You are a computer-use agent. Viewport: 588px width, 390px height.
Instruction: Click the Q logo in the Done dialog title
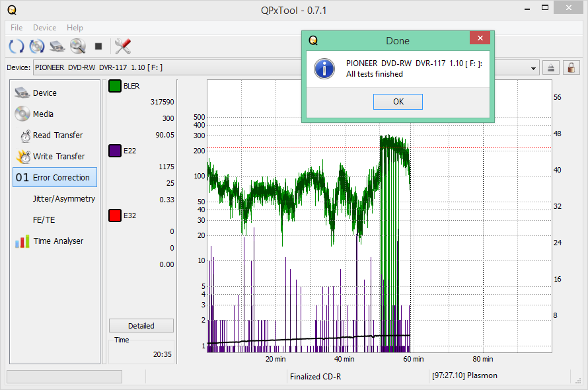point(313,40)
